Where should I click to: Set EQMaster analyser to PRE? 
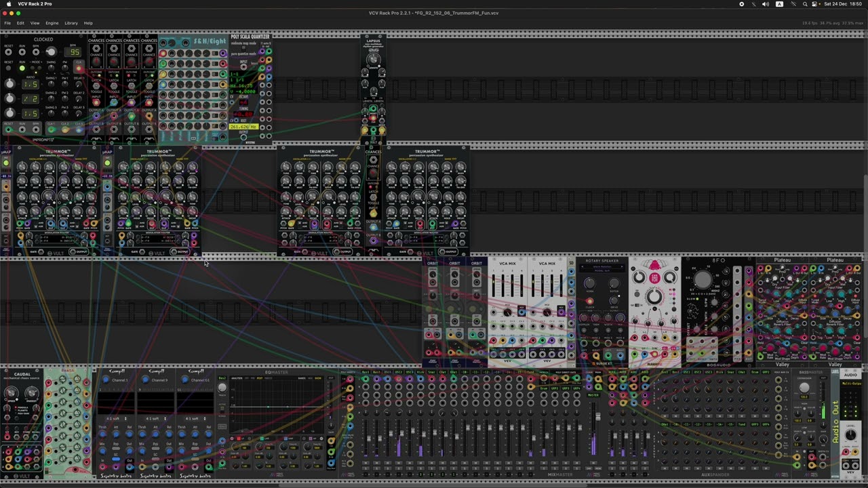[253, 378]
